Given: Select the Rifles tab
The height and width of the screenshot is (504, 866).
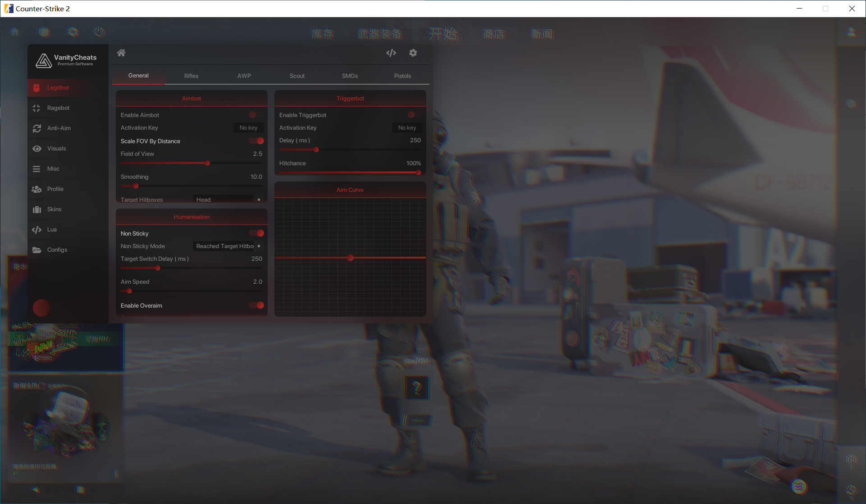Looking at the screenshot, I should click(191, 76).
